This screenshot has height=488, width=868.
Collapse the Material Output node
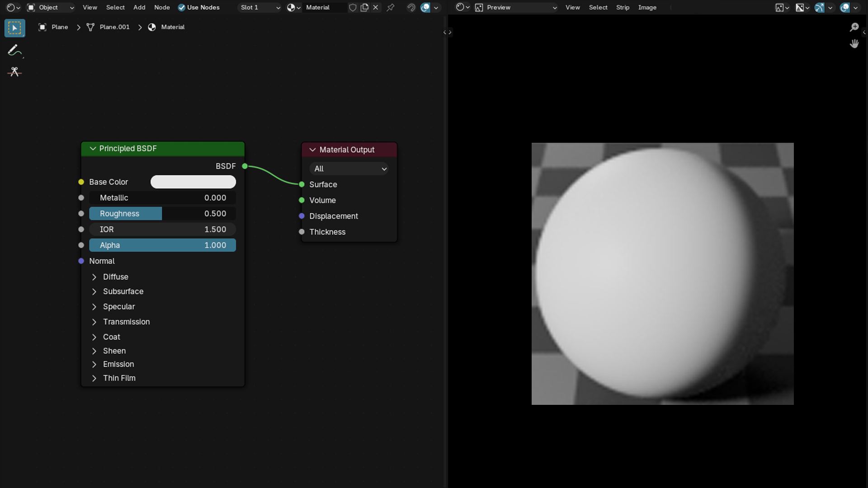click(312, 150)
